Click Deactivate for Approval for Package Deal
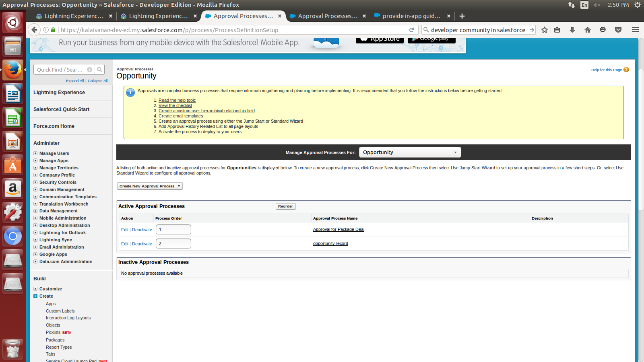The width and height of the screenshot is (644, 362). [142, 230]
